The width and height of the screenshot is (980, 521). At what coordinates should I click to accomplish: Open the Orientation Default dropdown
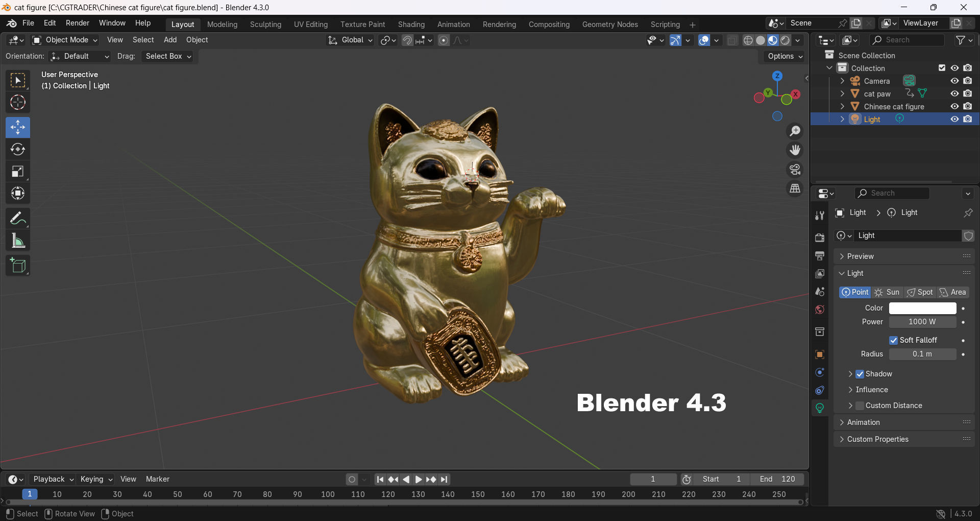(80, 56)
